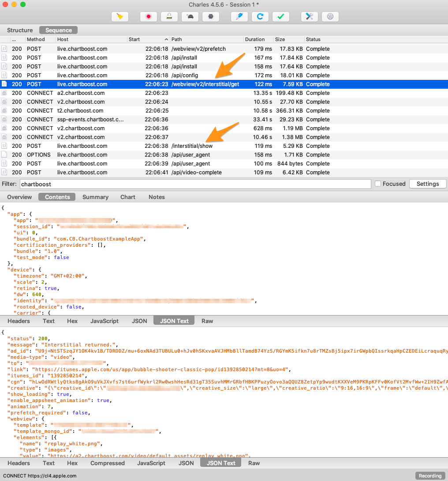Sort by the Status column header
The image size is (448, 481).
click(376, 39)
